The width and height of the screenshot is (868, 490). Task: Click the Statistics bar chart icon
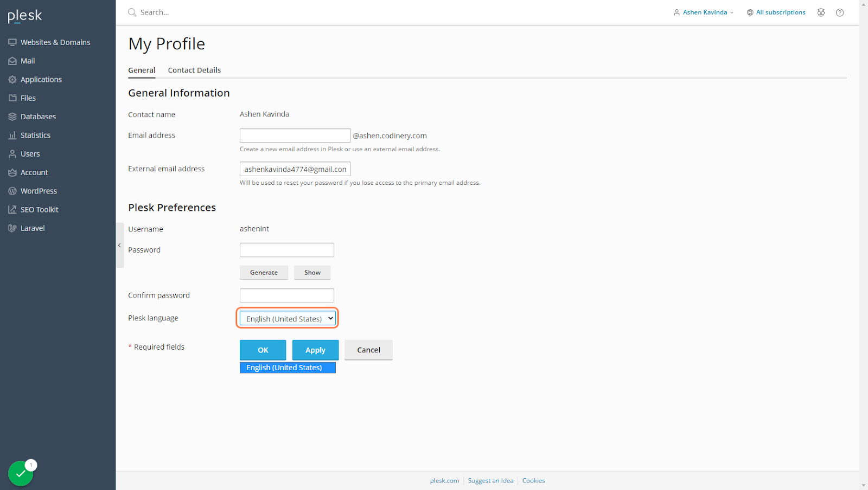pos(12,136)
